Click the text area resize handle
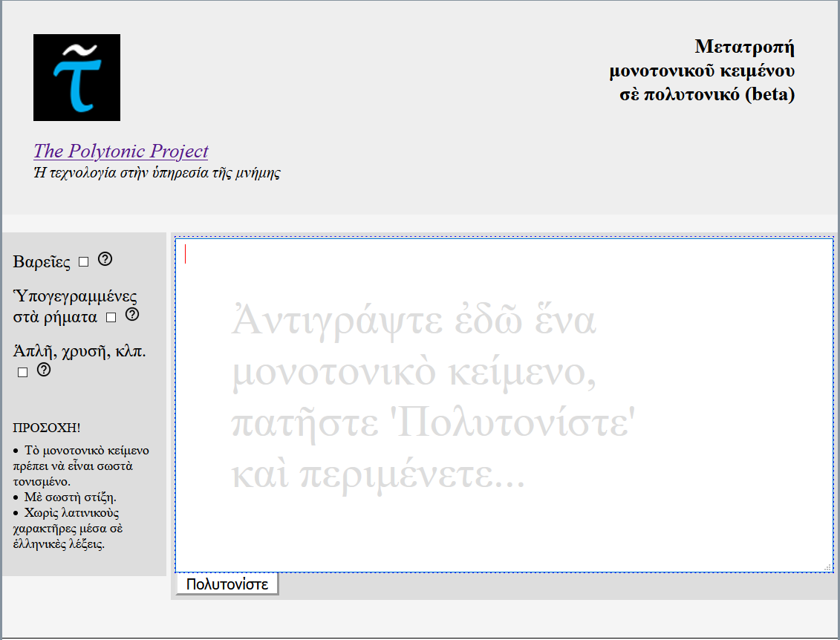Screen dimensions: 840x640 coord(827,567)
